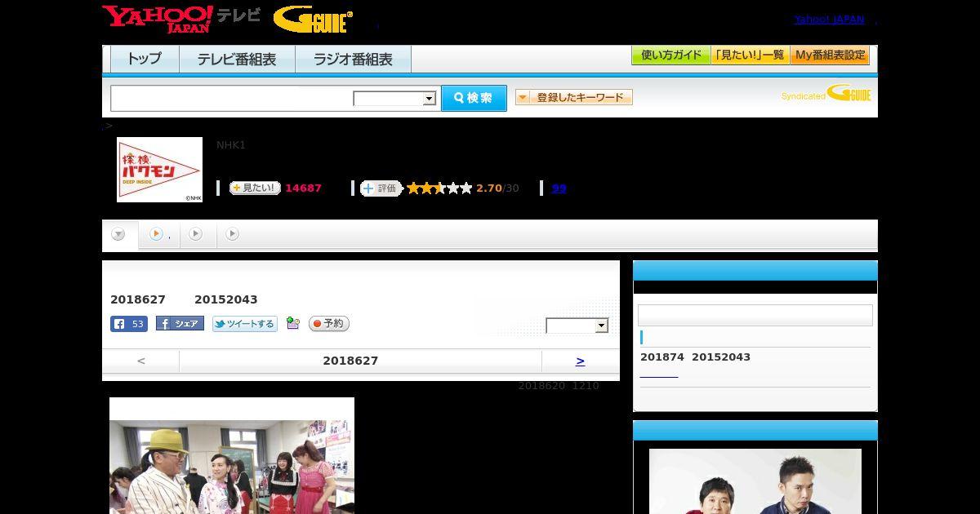Switch to the ラジオ番組表 tab
This screenshot has width=980, height=514.
[353, 60]
